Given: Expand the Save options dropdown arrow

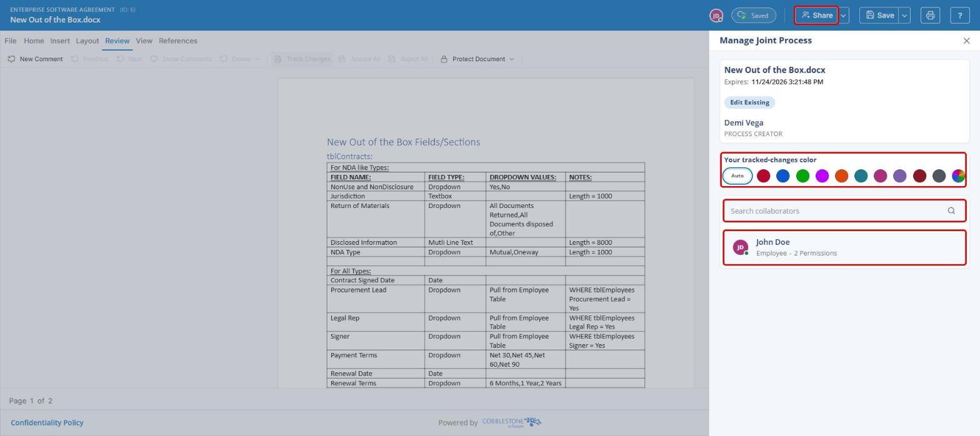Looking at the screenshot, I should coord(904,15).
